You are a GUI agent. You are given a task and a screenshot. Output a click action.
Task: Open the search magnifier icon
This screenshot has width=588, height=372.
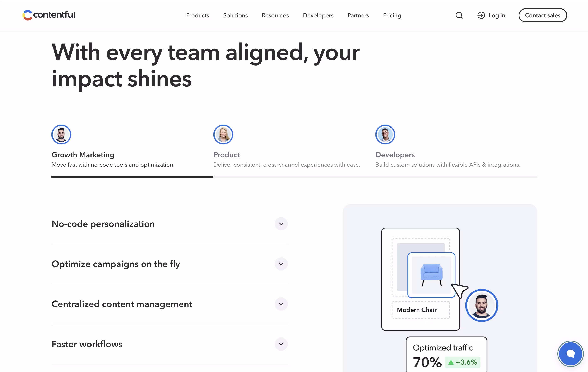coord(459,15)
